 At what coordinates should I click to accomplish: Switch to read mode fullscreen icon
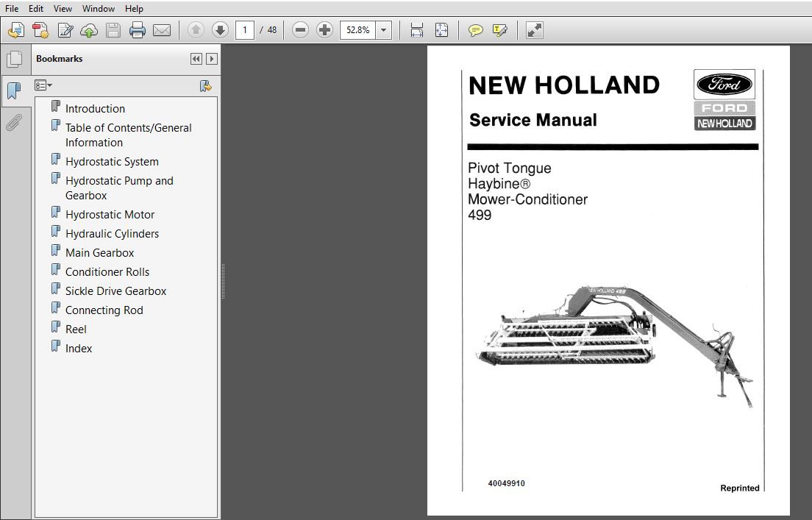534,30
